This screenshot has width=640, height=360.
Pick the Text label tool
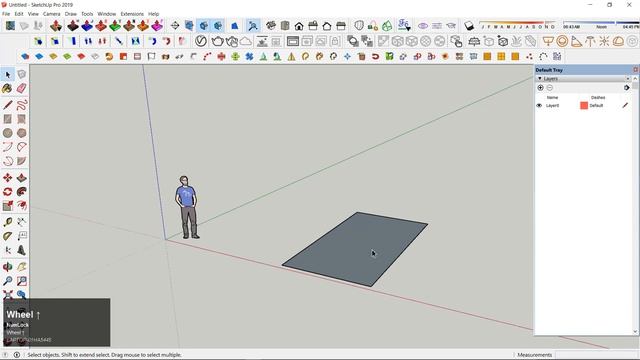point(22,236)
